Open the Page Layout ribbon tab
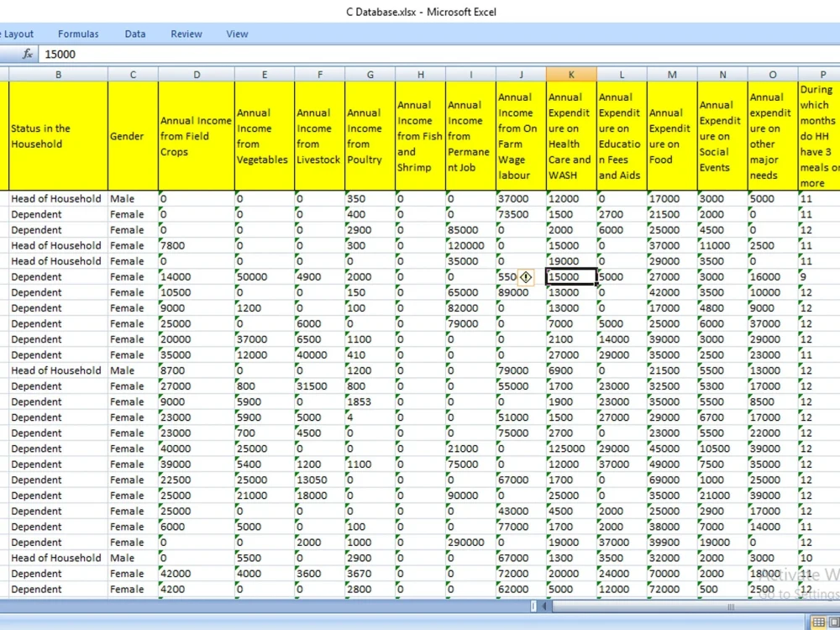This screenshot has height=630, width=840. (x=17, y=34)
